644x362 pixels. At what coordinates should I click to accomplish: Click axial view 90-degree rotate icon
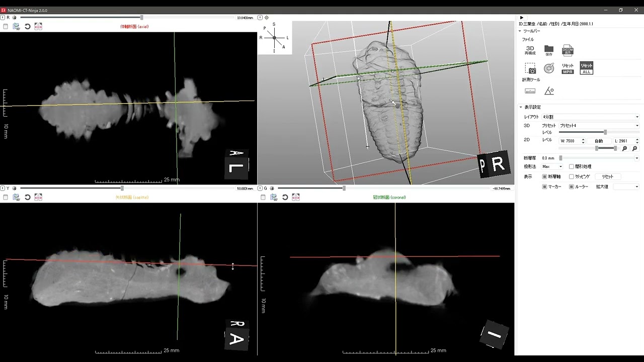[x=17, y=27]
